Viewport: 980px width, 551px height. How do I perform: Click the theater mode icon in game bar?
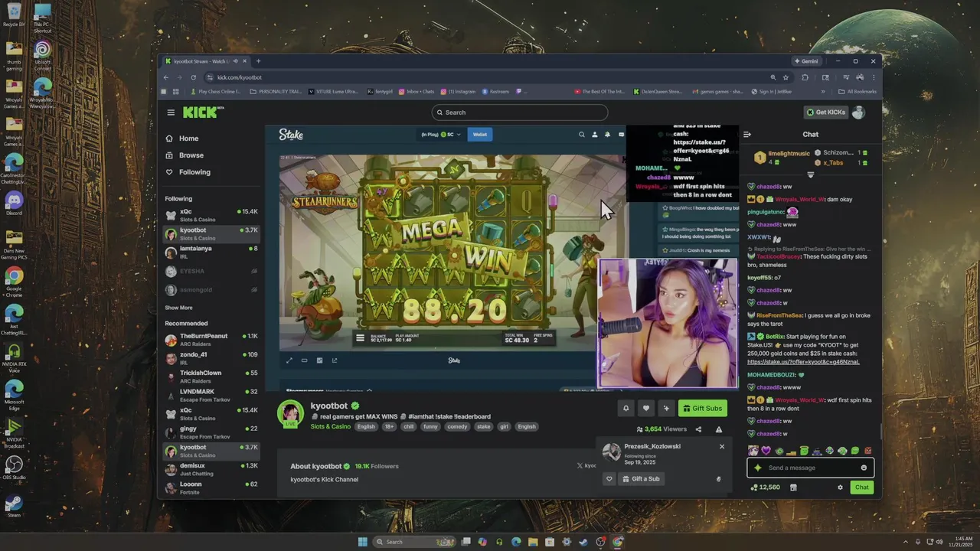pyautogui.click(x=304, y=360)
